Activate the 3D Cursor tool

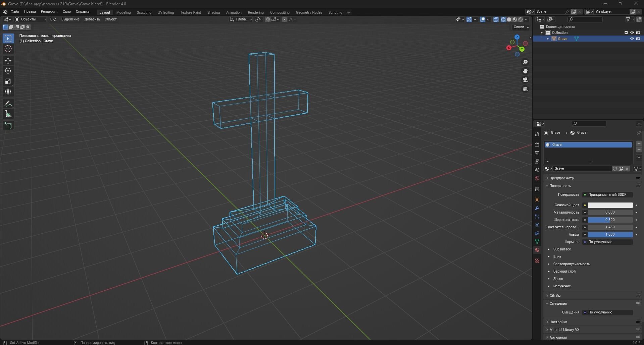(x=8, y=49)
